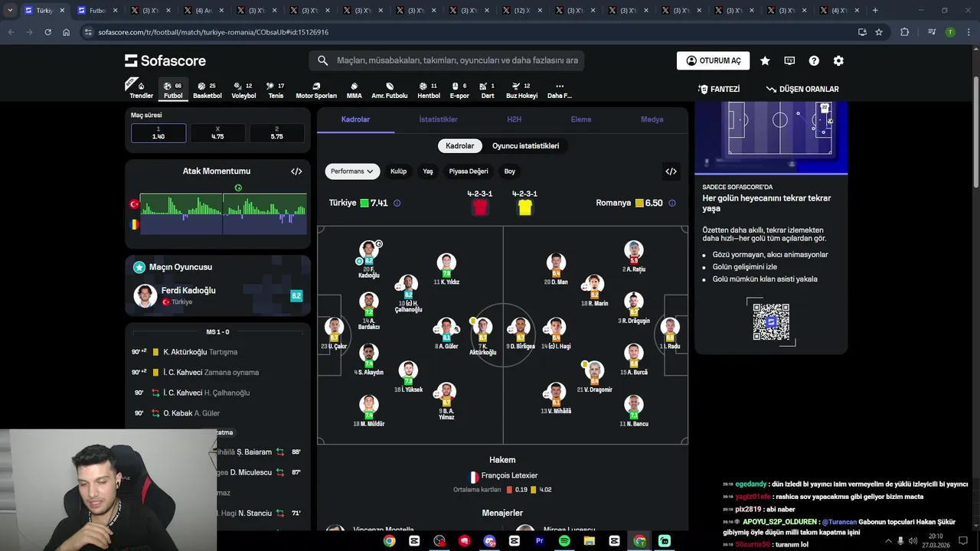Open browser extensions puzzle icon
980x551 pixels.
pyautogui.click(x=905, y=32)
